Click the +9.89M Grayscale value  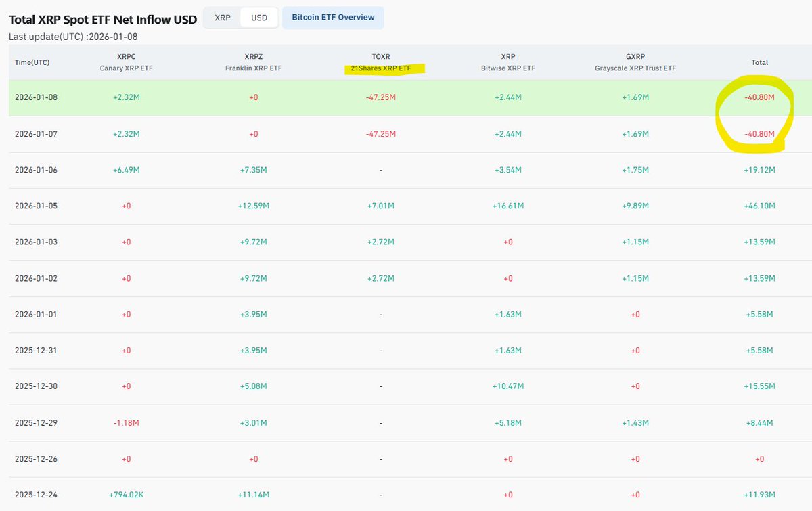point(635,206)
